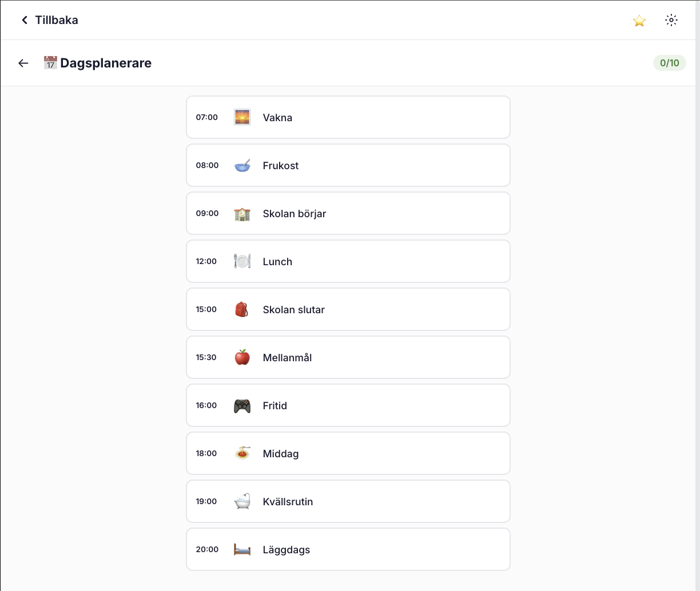The image size is (700, 591).
Task: Go back using the Tillbaka button
Action: coord(50,20)
